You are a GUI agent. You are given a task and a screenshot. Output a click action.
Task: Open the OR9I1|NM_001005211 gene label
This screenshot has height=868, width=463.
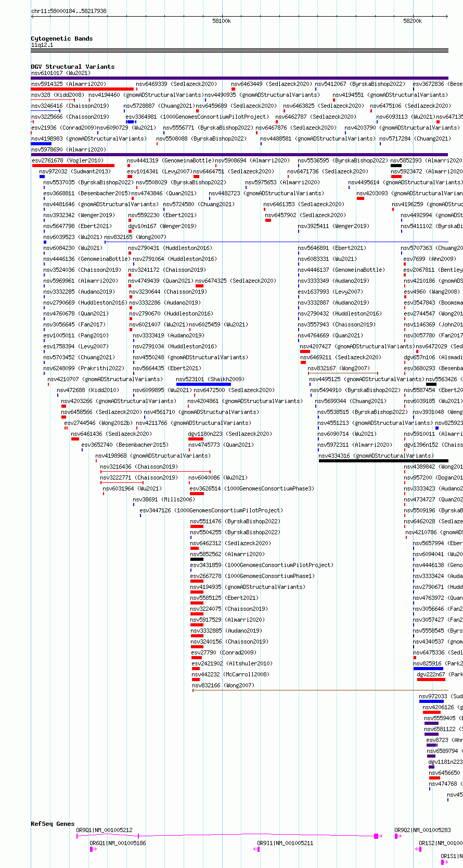(x=285, y=843)
